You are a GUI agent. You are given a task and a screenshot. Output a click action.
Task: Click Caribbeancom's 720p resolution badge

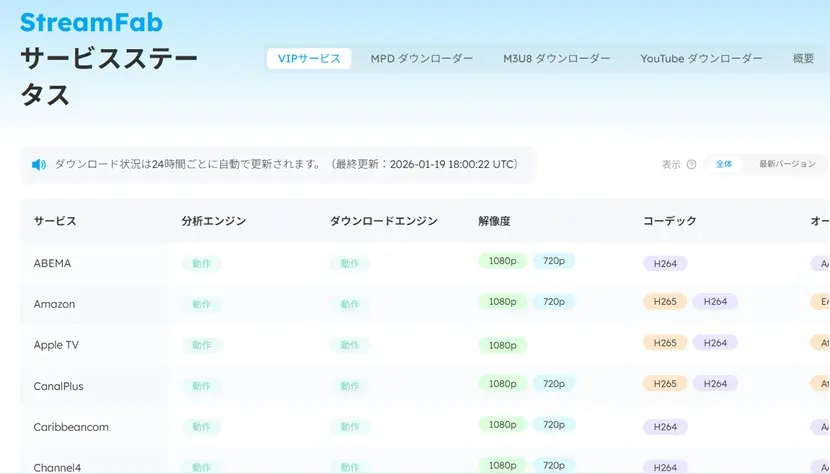click(554, 424)
